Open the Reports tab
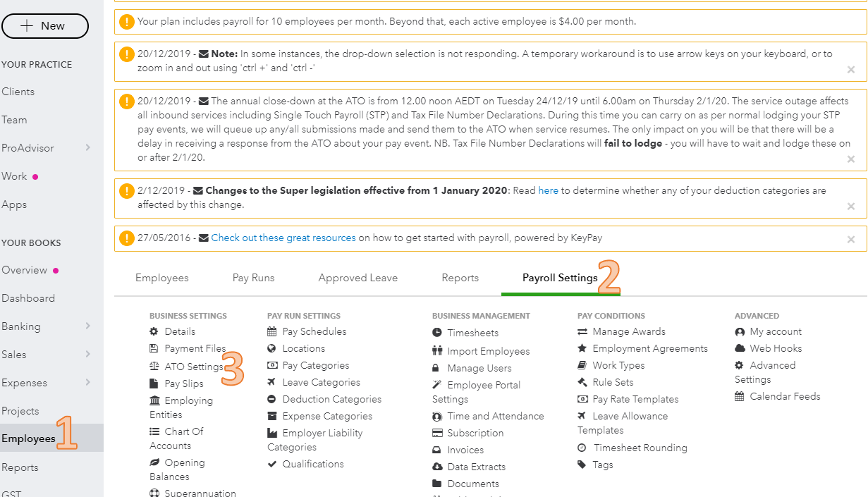 coord(460,278)
